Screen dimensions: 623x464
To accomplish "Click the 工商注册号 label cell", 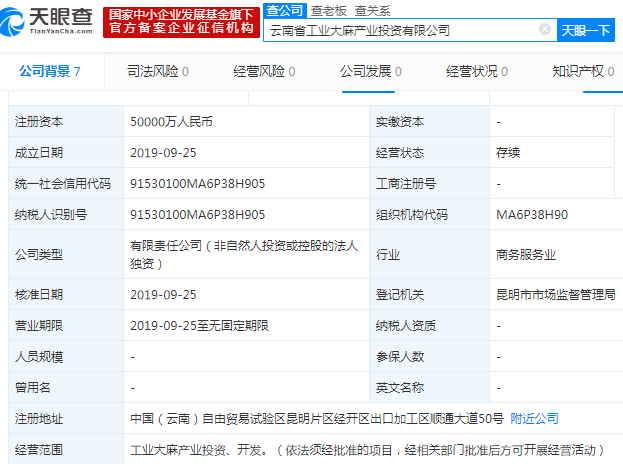I will point(430,184).
